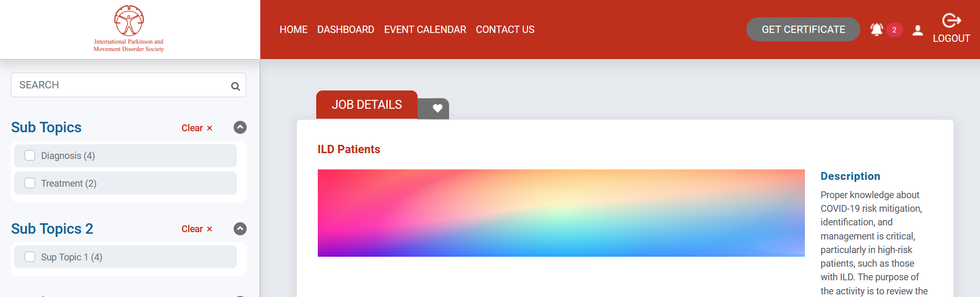
Task: Click the Parkinson Society logo
Action: (129, 29)
